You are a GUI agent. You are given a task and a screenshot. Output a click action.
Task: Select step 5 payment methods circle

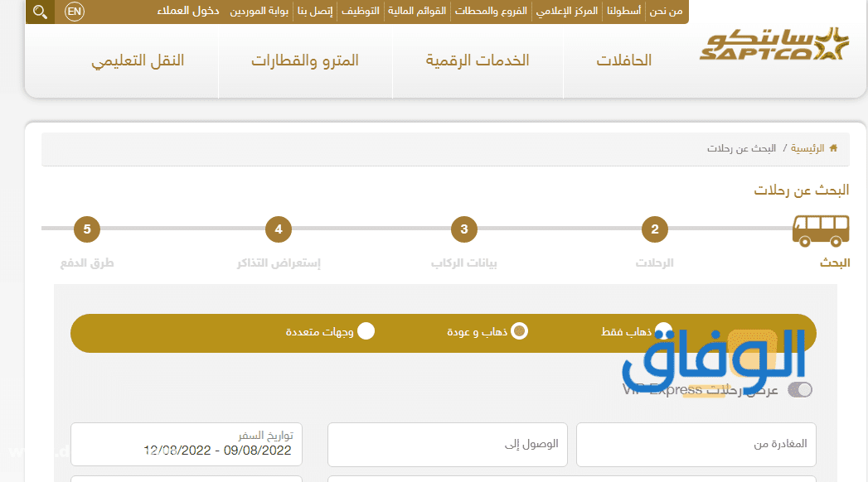pyautogui.click(x=87, y=229)
